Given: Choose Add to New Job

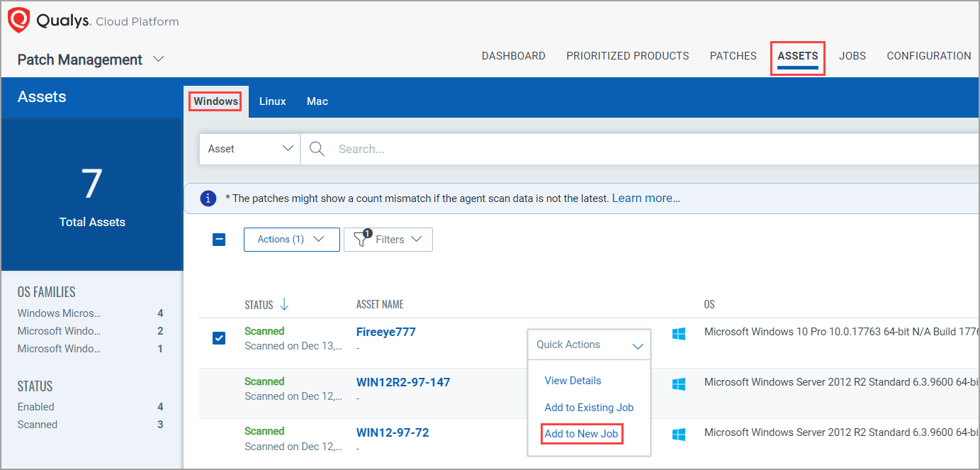Looking at the screenshot, I should (x=581, y=434).
